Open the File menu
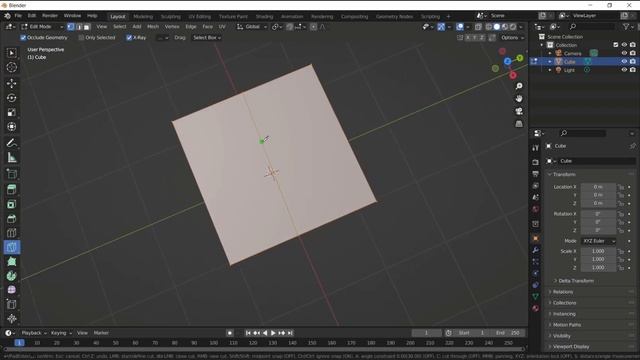The image size is (640, 360). [x=18, y=16]
